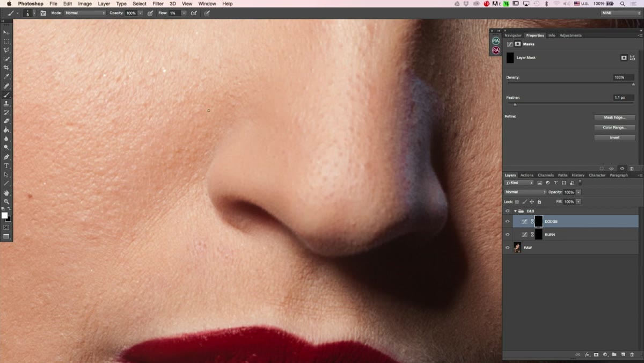Switch to the Navigator tab
This screenshot has height=363, width=644.
click(x=513, y=35)
